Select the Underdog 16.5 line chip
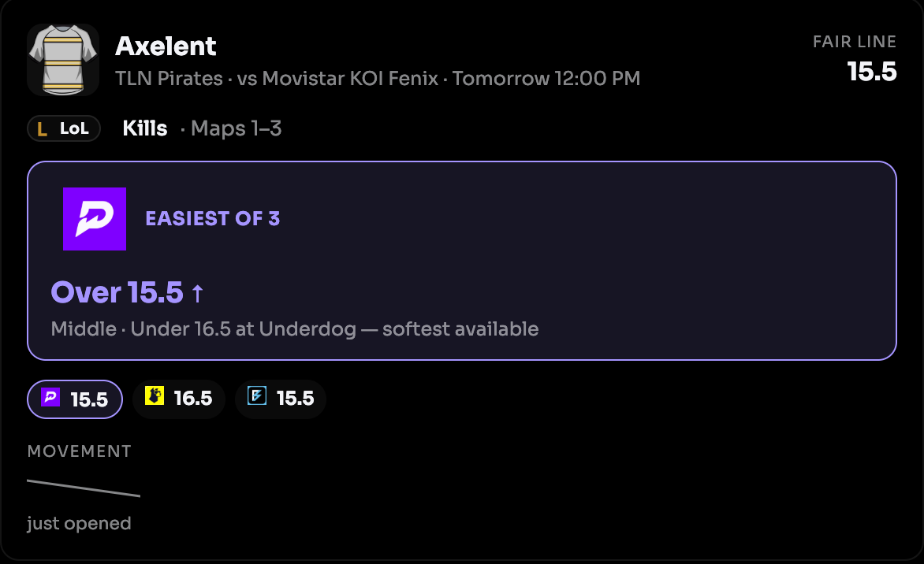The image size is (924, 564). pyautogui.click(x=178, y=399)
